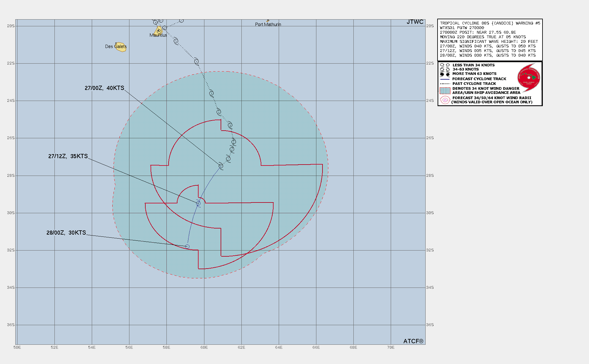Click the warning title 'TROPICAL CYCLONE 08S (CANDICE) WARNING #5'
The image size is (589, 364).
click(490, 23)
